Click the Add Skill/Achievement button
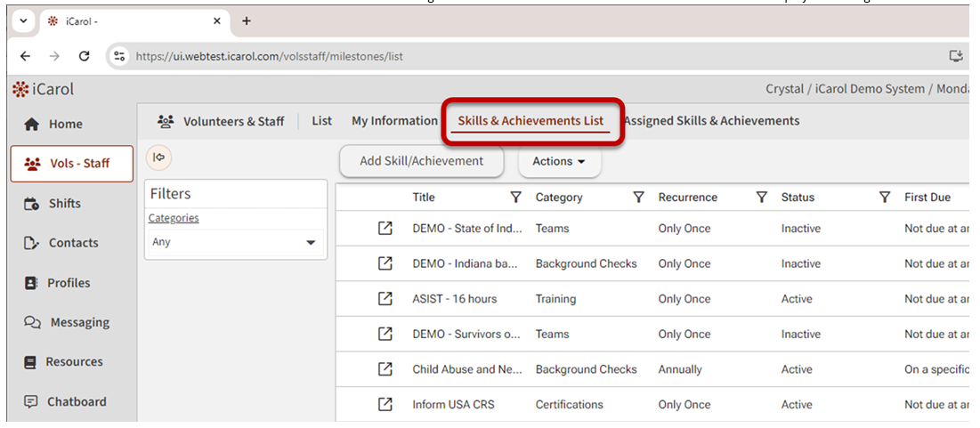Image resolution: width=980 pixels, height=428 pixels. [x=421, y=162]
